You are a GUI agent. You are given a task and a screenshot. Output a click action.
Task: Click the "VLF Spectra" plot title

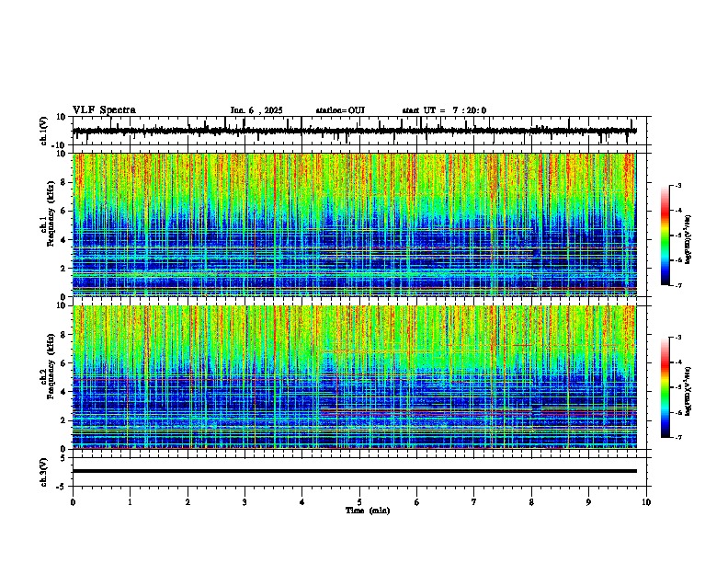[104, 110]
